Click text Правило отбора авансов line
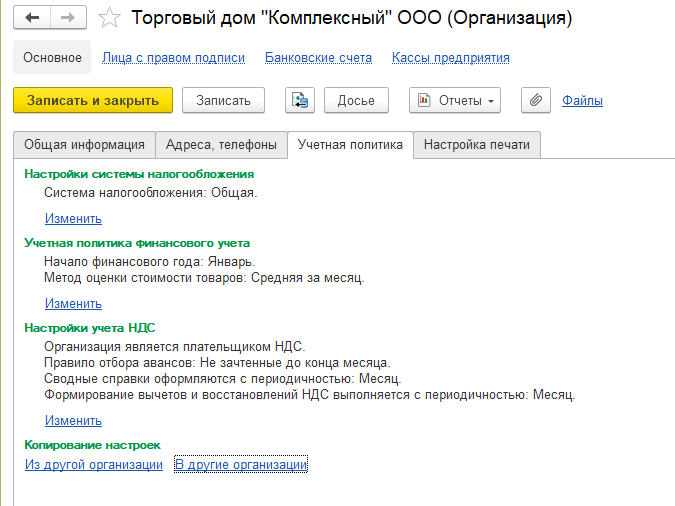Image resolution: width=675 pixels, height=506 pixels. point(217,363)
